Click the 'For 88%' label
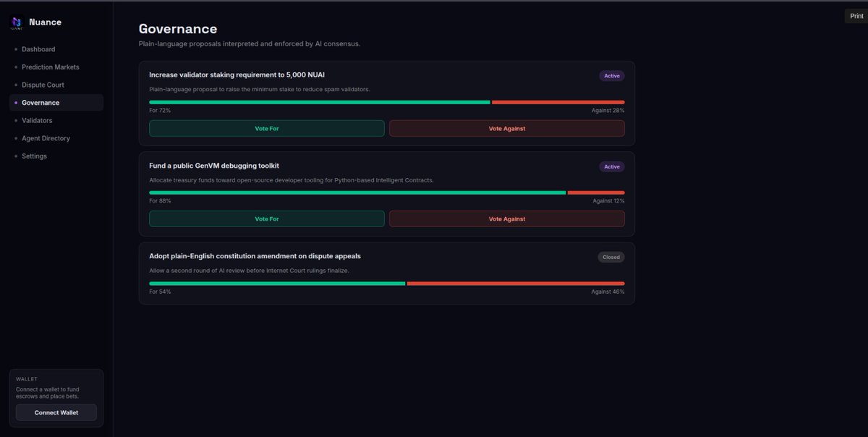 (160, 201)
